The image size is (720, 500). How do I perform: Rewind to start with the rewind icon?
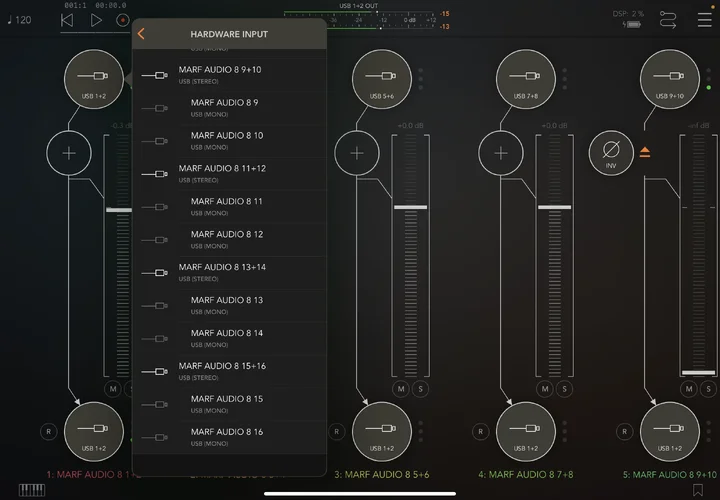pyautogui.click(x=67, y=19)
